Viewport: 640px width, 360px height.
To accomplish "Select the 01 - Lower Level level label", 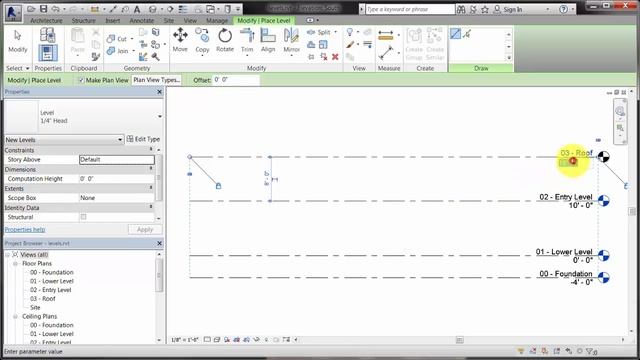I will point(564,252).
